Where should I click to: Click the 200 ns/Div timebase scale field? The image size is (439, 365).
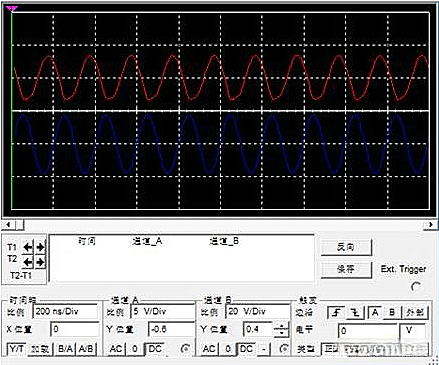point(65,312)
